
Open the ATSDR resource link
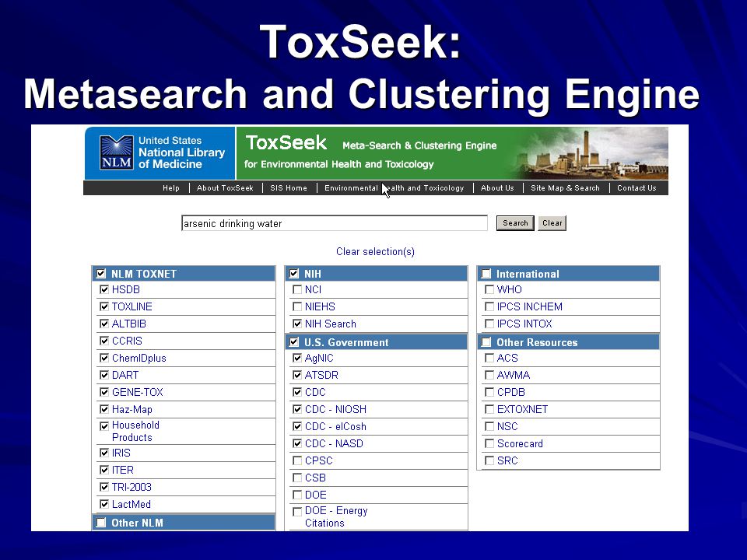(x=321, y=375)
